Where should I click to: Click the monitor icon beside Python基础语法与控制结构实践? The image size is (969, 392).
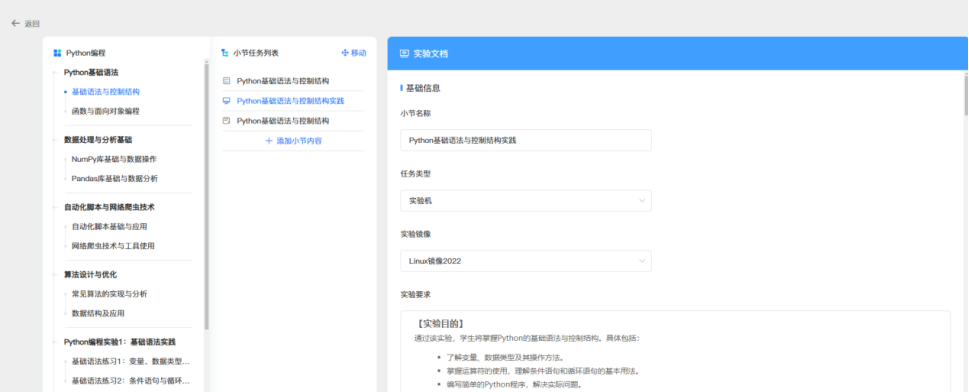pyautogui.click(x=226, y=101)
